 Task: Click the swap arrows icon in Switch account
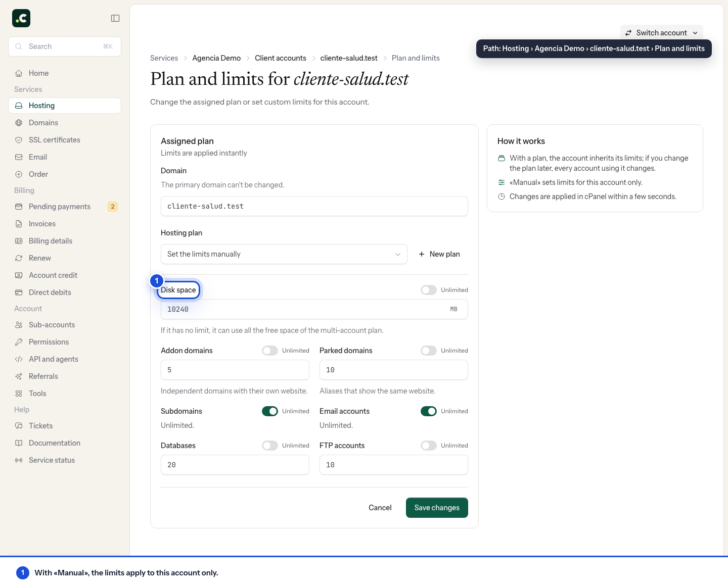click(628, 33)
